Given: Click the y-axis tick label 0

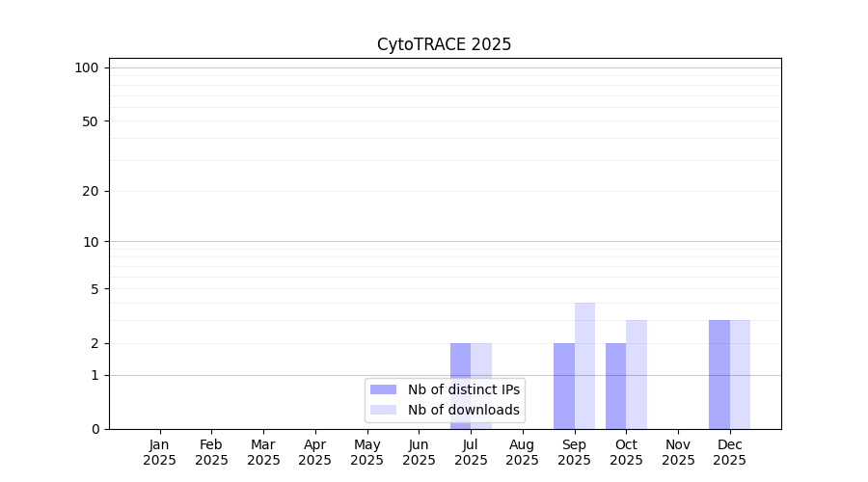Looking at the screenshot, I should 95,429.
